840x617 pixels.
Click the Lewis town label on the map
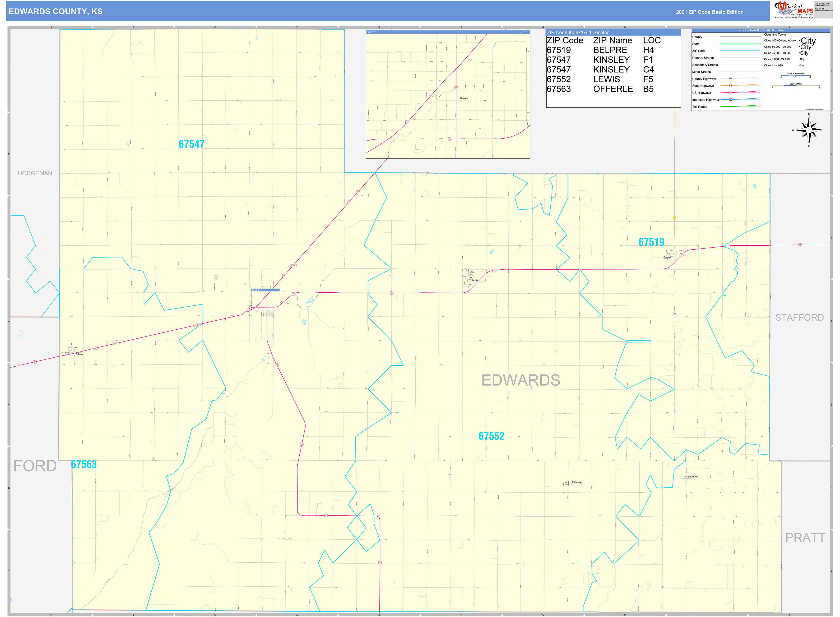pyautogui.click(x=475, y=280)
